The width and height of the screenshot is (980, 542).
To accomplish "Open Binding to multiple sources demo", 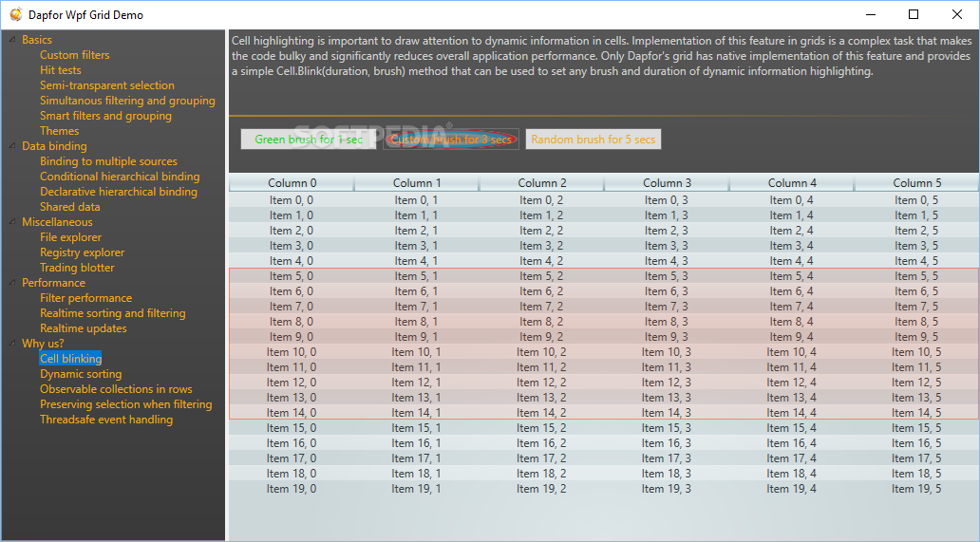I will coord(108,161).
